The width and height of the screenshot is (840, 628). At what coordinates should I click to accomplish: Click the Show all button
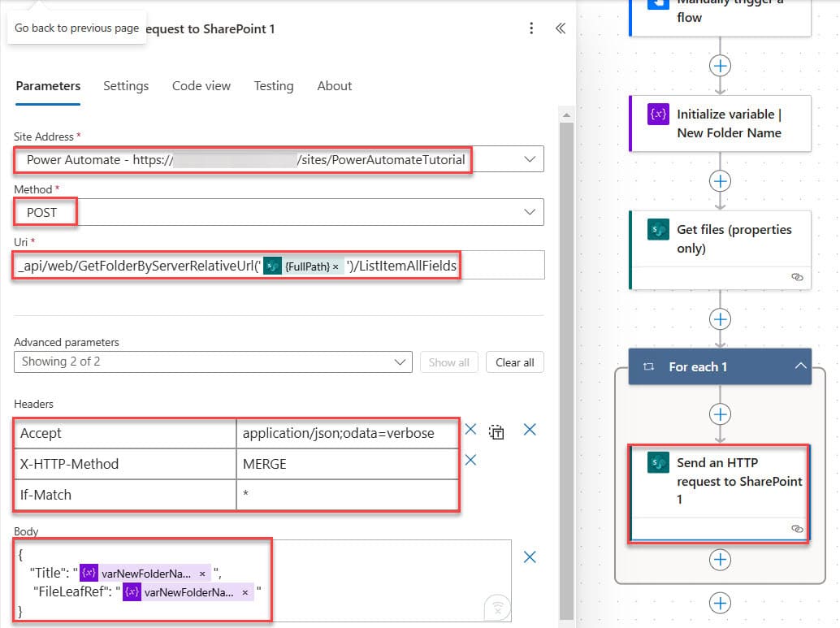[x=448, y=362]
